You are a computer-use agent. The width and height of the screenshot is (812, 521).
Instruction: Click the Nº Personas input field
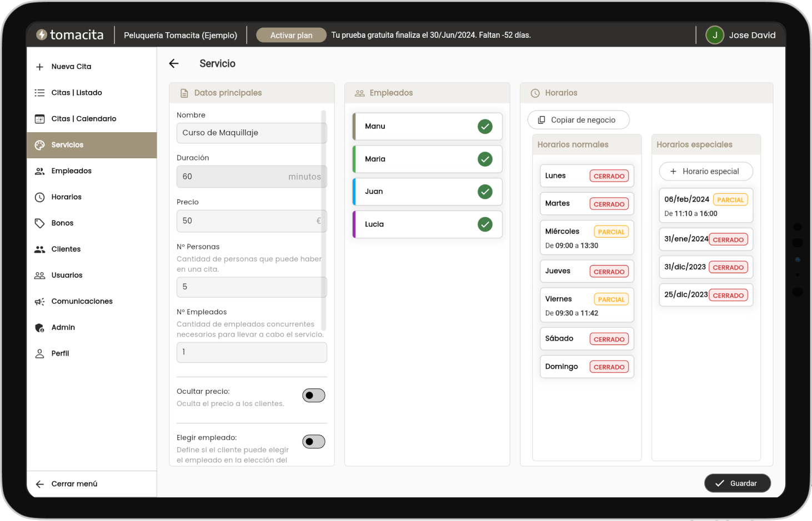[x=252, y=287]
